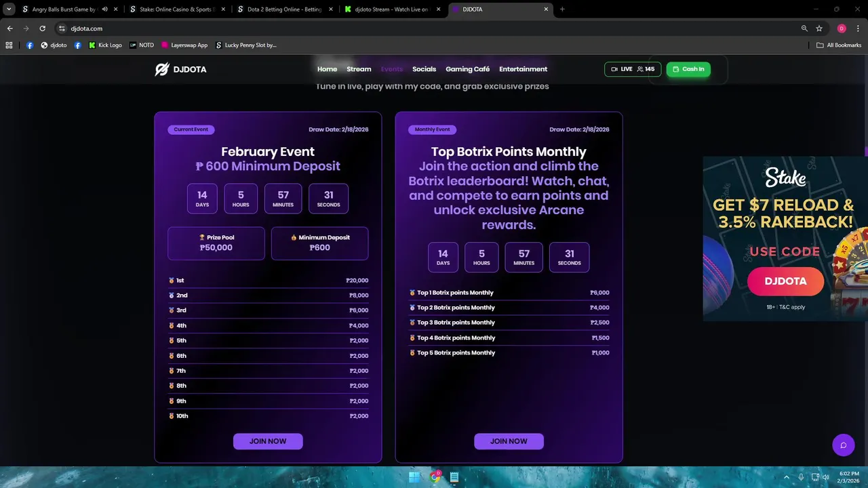Open Chrome from the taskbar

435,477
